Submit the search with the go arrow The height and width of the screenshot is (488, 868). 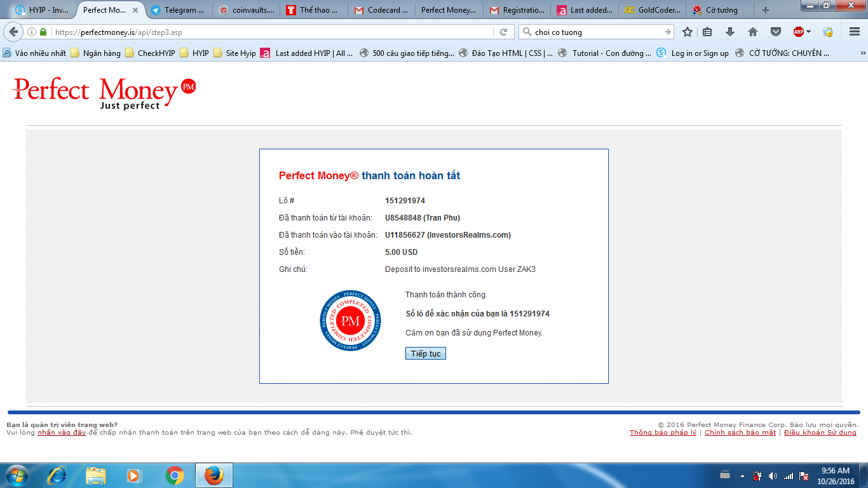(x=667, y=32)
